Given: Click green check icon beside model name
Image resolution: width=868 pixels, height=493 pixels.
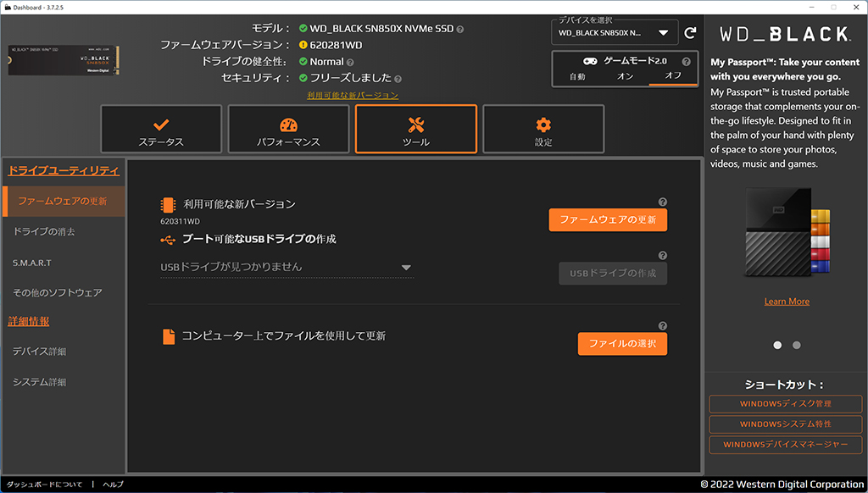Looking at the screenshot, I should coord(303,28).
